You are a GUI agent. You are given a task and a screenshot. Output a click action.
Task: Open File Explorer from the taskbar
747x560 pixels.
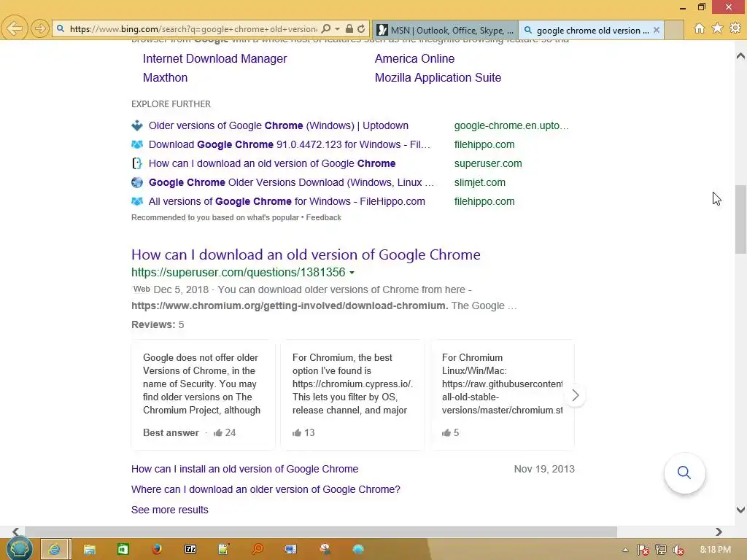pyautogui.click(x=90, y=550)
